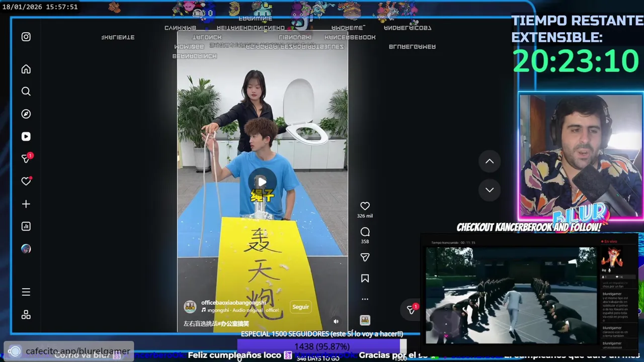Click the 'CHECKOUT KANCERBEROOK AND FOLLOW!' text

point(529,227)
